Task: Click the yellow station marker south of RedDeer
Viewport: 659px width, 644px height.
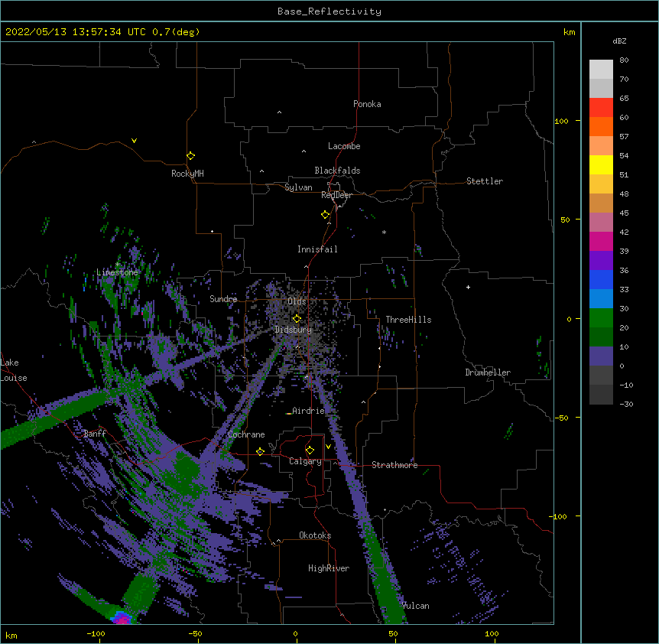Action: coord(326,215)
